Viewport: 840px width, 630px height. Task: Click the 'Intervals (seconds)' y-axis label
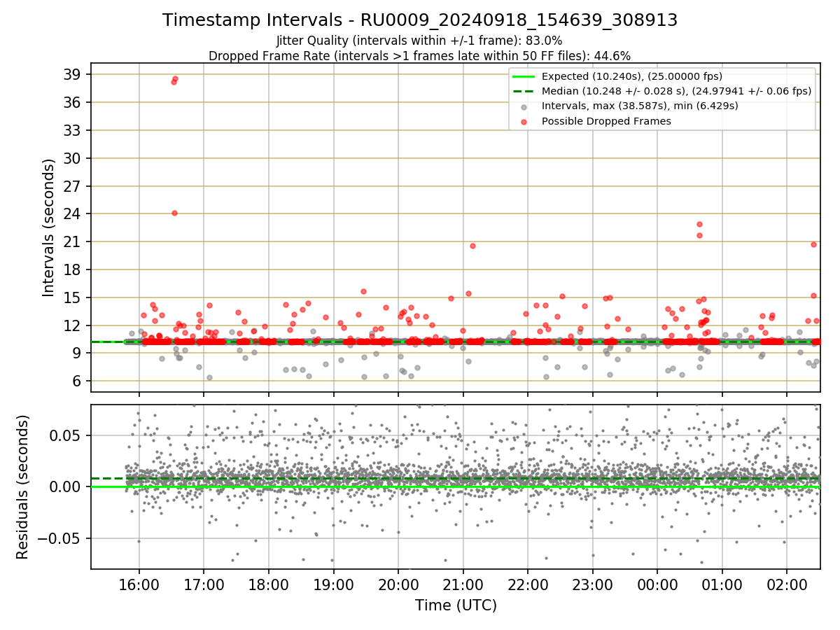[48, 227]
